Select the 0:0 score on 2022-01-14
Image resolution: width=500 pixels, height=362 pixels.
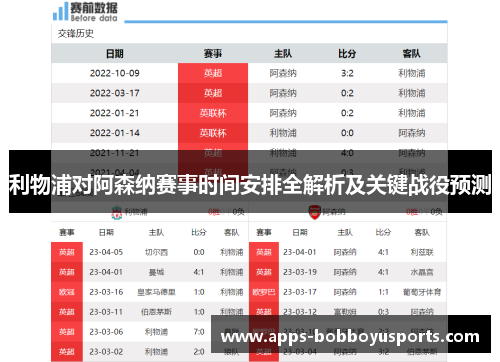[347, 133]
